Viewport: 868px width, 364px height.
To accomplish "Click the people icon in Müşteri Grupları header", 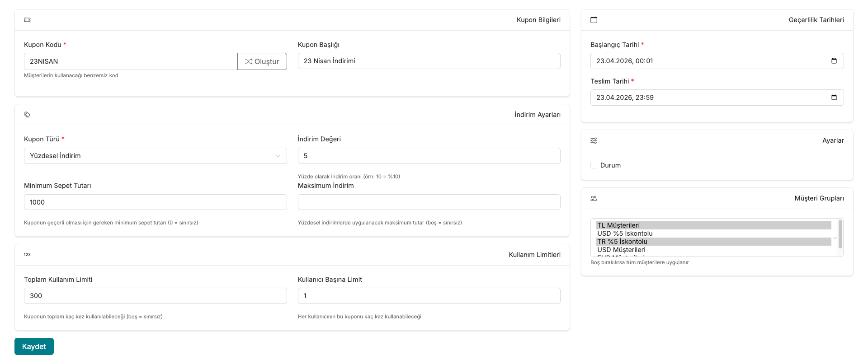I will point(594,198).
